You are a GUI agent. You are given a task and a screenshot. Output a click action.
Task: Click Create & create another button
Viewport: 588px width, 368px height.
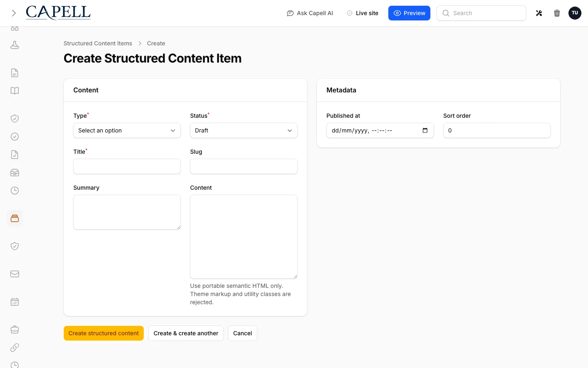(186, 333)
